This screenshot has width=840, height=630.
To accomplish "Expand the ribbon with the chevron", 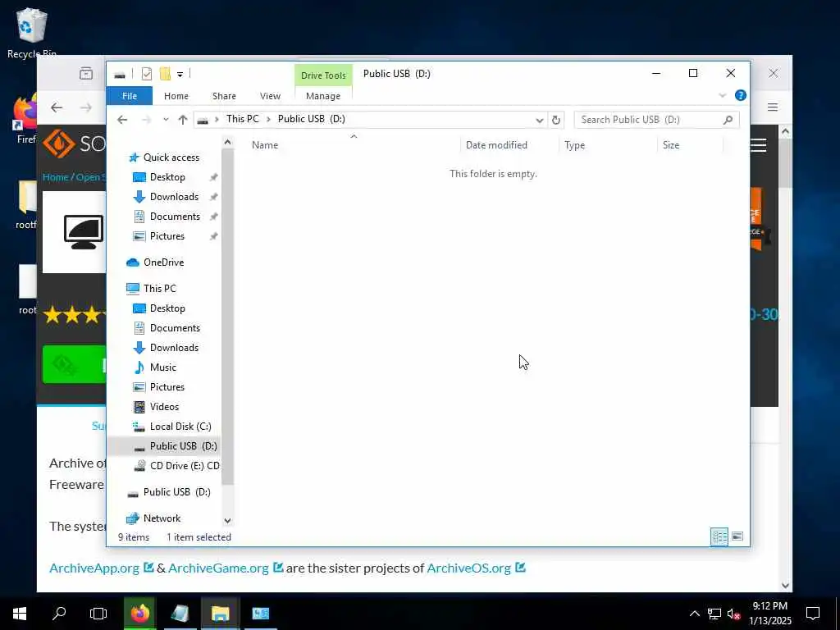I will pos(722,95).
